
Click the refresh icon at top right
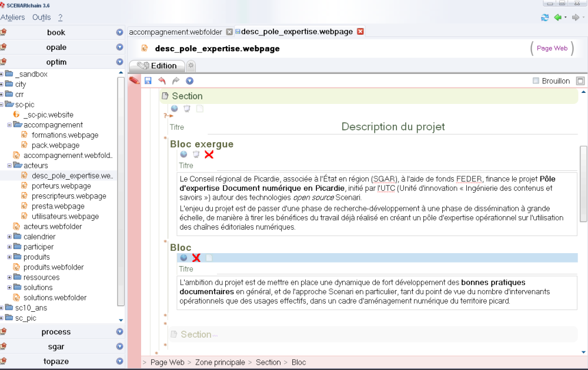pyautogui.click(x=545, y=18)
